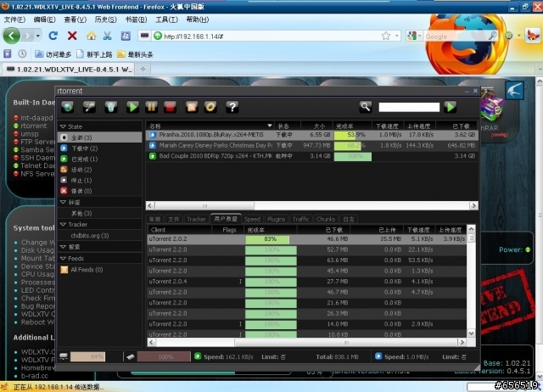Open the 最新头条 bookmark folder

(x=135, y=54)
